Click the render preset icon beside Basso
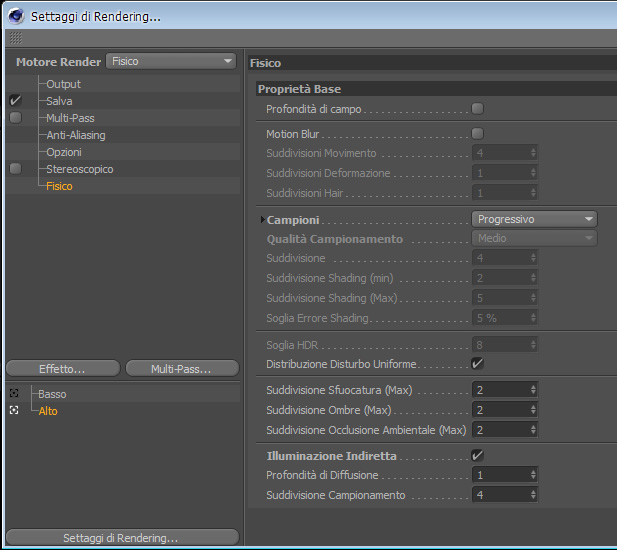The width and height of the screenshot is (617, 550). [x=14, y=393]
